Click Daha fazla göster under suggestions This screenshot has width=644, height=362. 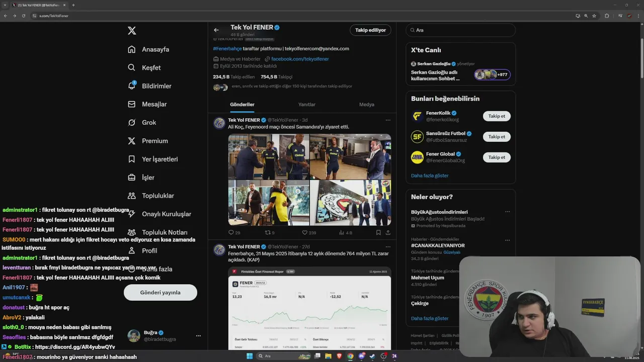tap(430, 175)
